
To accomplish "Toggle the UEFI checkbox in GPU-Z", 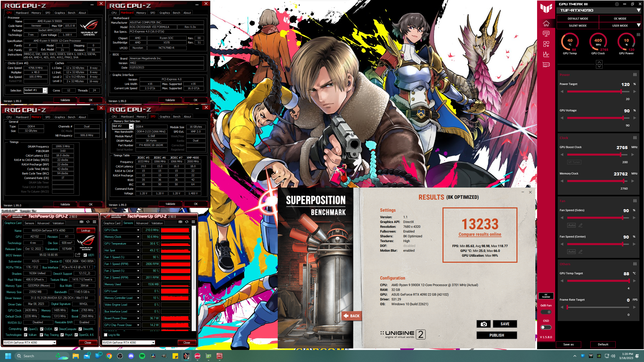I will (x=85, y=255).
